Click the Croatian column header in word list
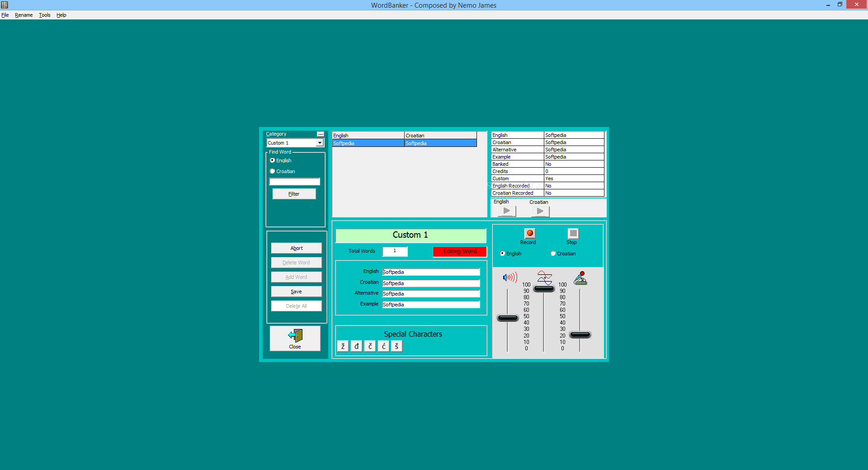This screenshot has height=470, width=868. coord(440,136)
